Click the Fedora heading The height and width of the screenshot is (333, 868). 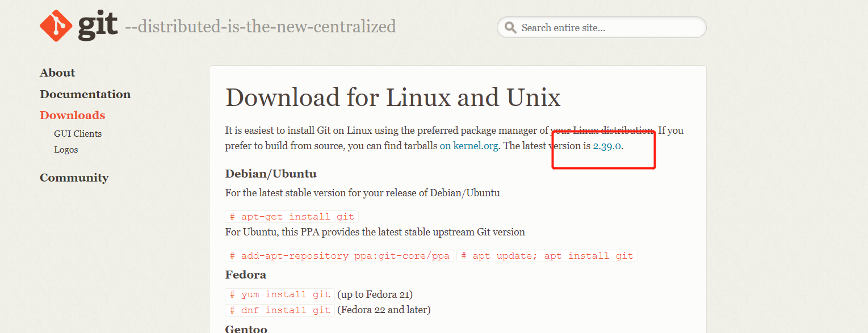[246, 275]
